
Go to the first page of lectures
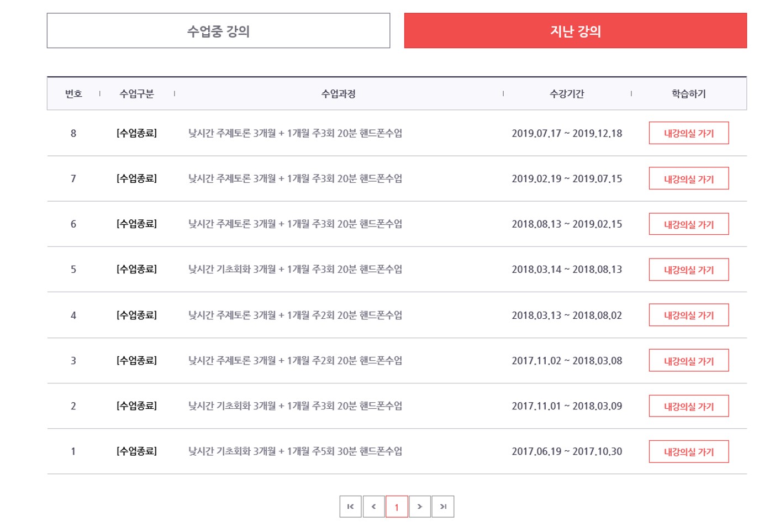coord(350,507)
